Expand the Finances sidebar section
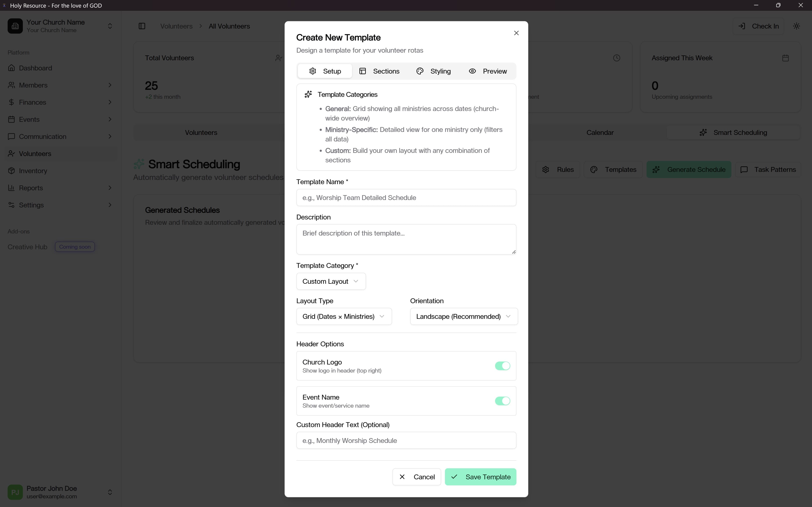Viewport: 812px width, 507px height. point(60,102)
